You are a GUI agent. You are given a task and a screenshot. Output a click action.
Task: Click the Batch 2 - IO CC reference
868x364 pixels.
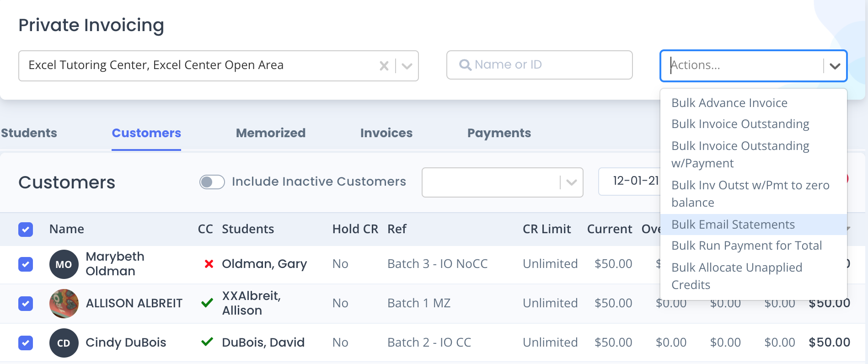pyautogui.click(x=429, y=343)
